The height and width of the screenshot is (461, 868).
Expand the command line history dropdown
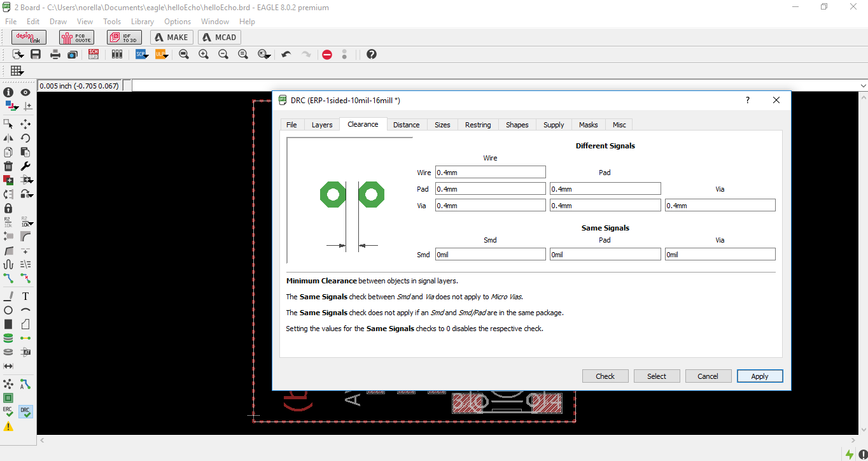coord(864,85)
